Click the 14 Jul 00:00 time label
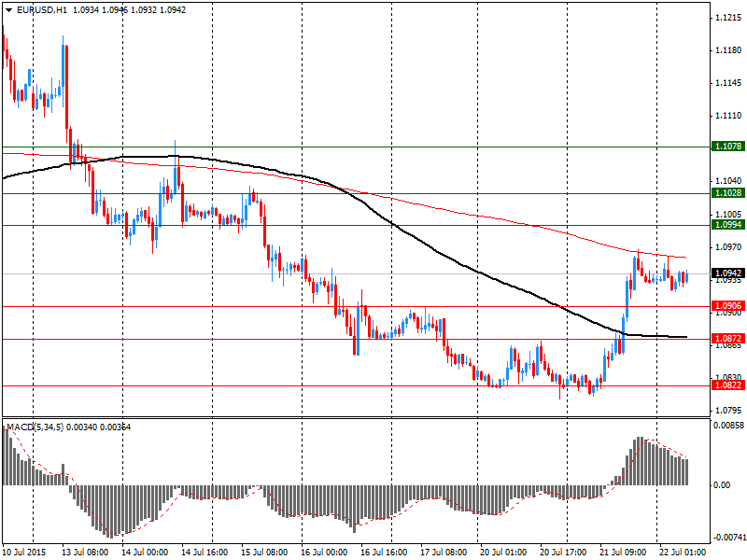747x560 pixels. click(145, 552)
